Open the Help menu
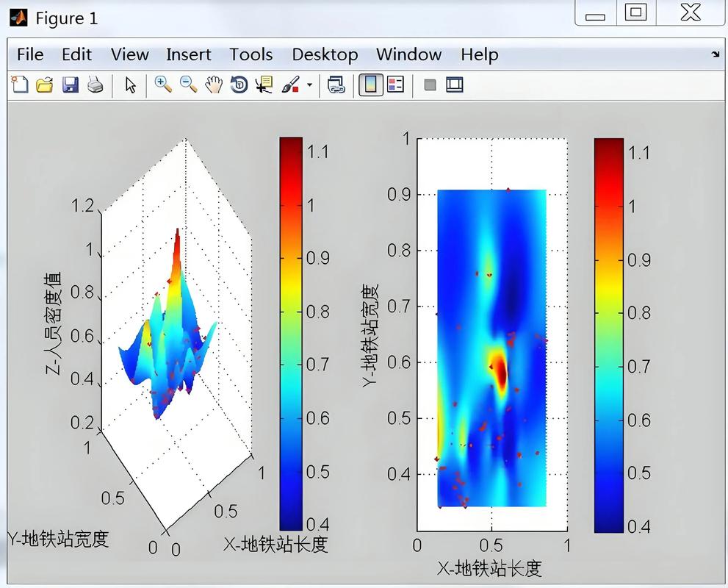This screenshot has width=728, height=588. [479, 54]
